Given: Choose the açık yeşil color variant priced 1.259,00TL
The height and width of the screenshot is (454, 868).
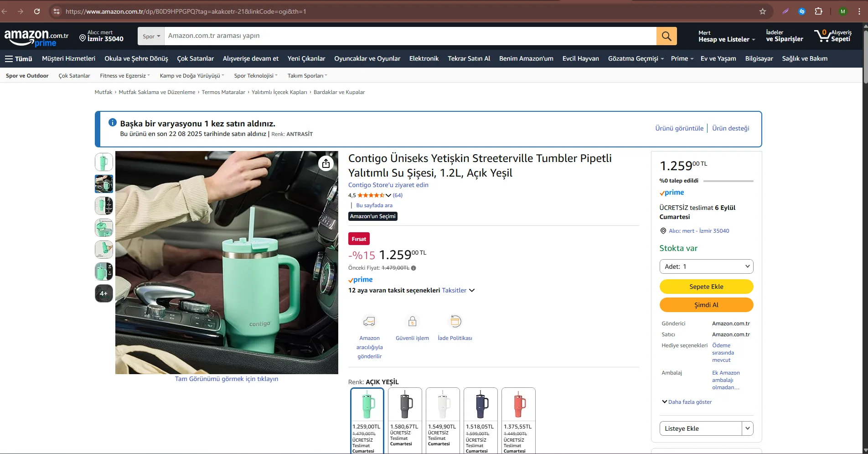Looking at the screenshot, I should (x=367, y=420).
